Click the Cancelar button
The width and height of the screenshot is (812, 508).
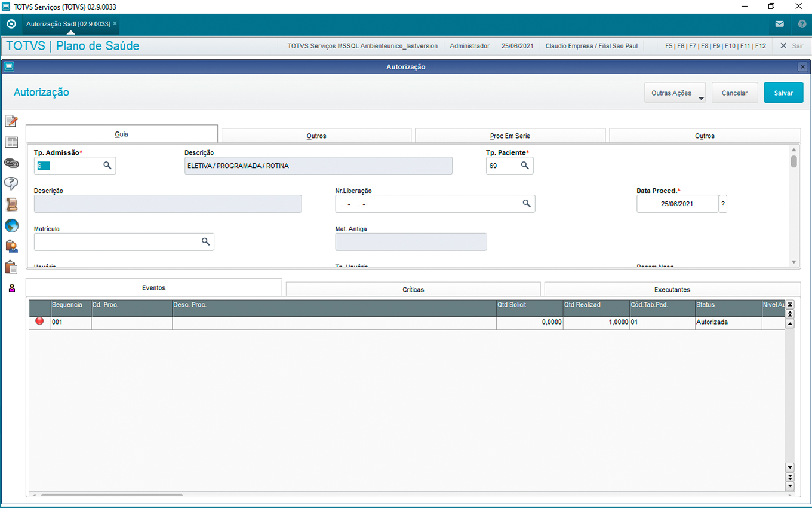[734, 93]
